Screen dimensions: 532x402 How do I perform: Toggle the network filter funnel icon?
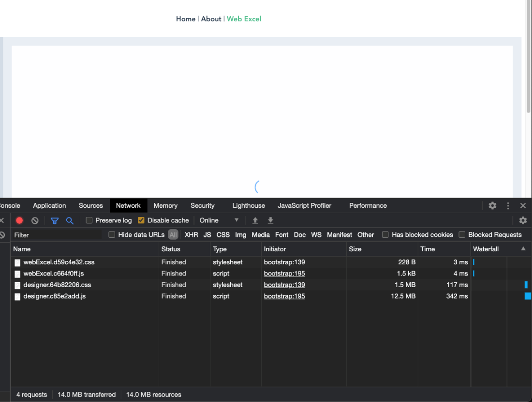click(55, 220)
